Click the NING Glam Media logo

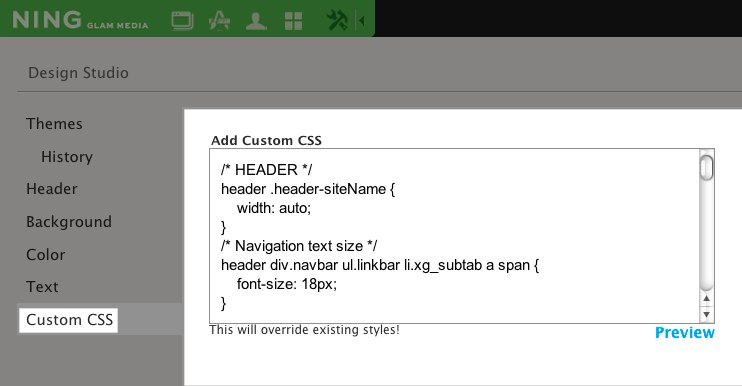click(x=80, y=20)
